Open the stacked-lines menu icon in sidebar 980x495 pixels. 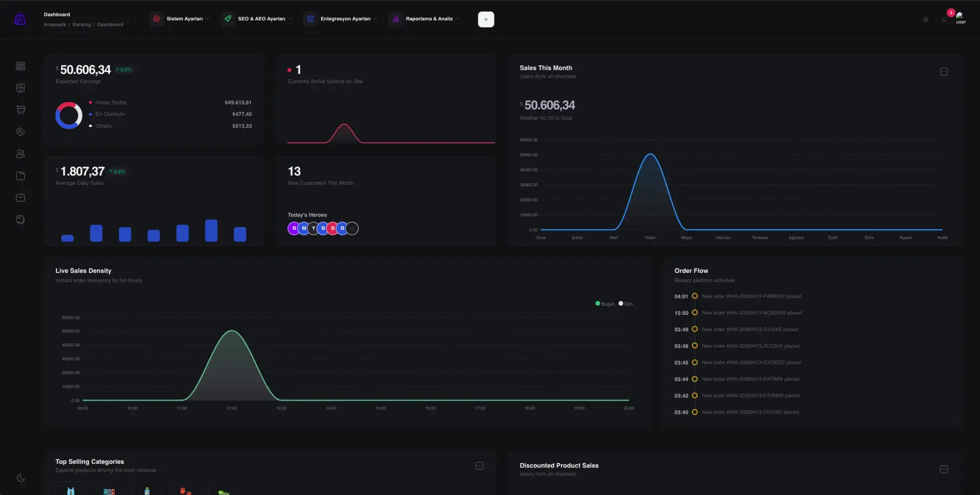tap(20, 66)
